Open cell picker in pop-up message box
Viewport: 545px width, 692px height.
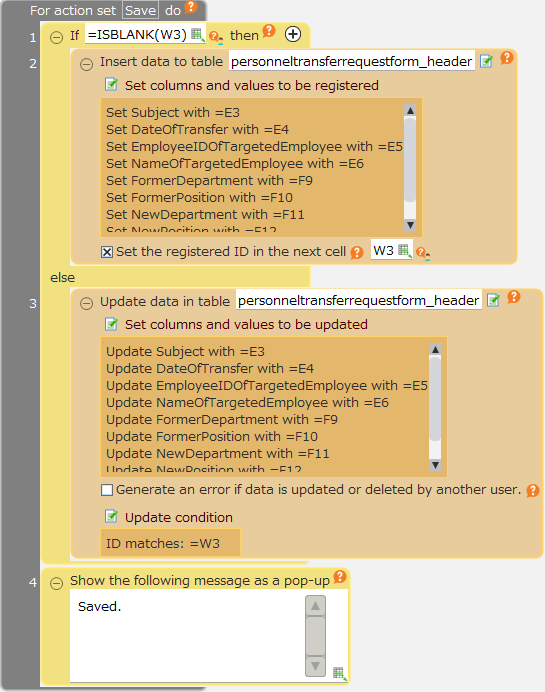[x=339, y=673]
